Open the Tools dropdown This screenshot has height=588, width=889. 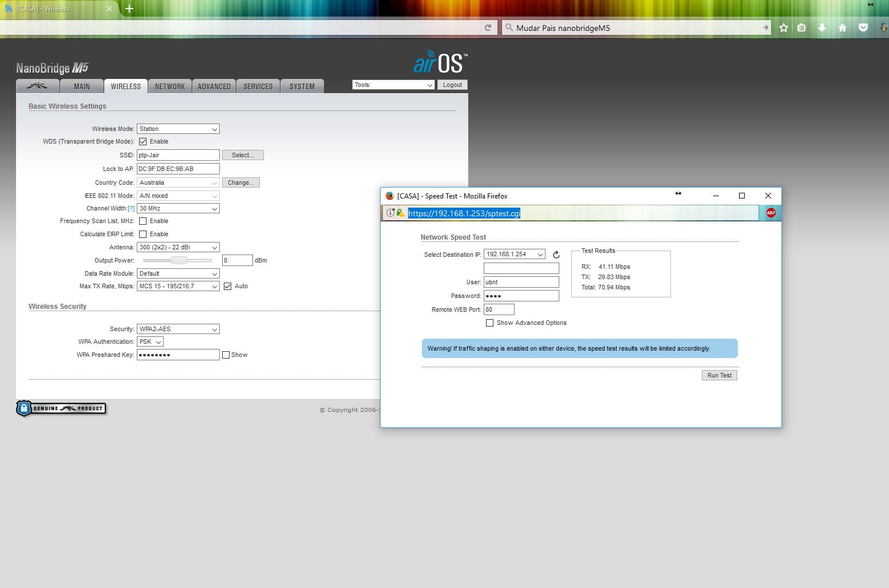tap(393, 85)
